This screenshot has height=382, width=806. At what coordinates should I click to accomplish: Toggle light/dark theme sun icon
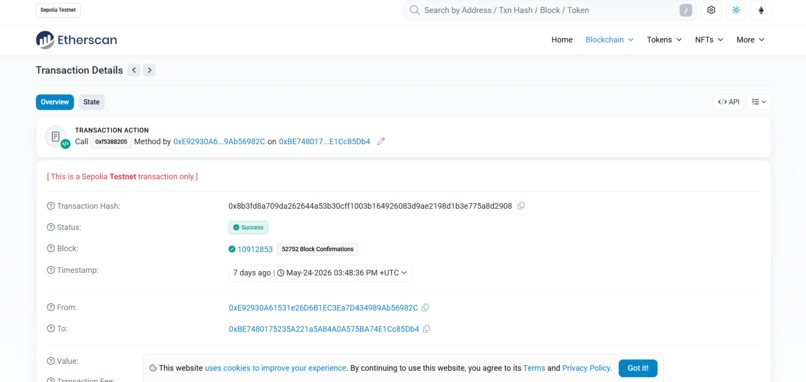[x=736, y=10]
